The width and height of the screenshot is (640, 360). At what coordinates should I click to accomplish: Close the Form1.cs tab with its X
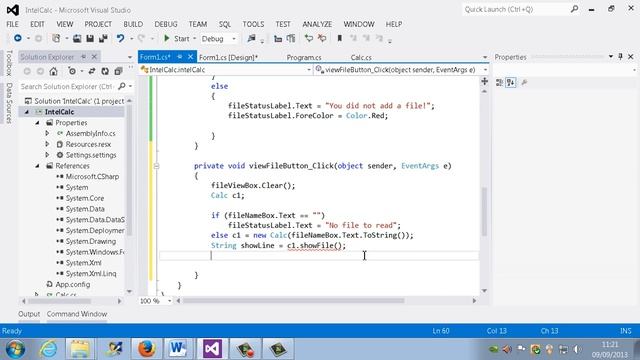tap(190, 57)
